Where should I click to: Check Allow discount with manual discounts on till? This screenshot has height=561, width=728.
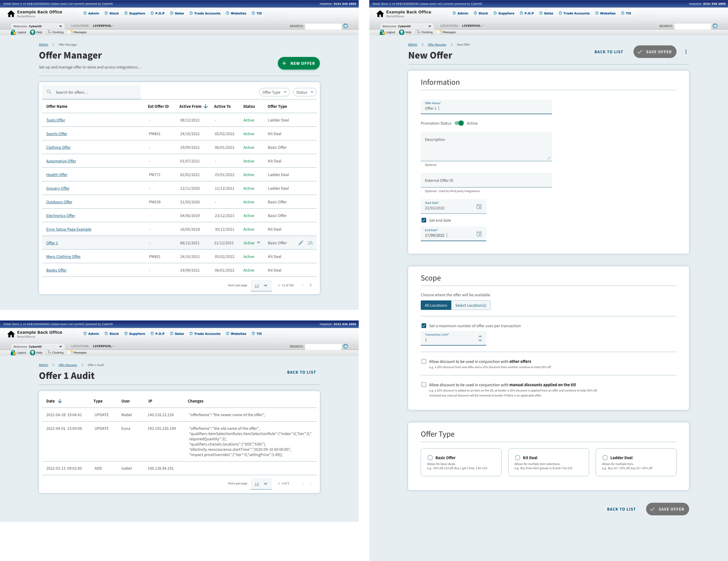click(x=424, y=385)
